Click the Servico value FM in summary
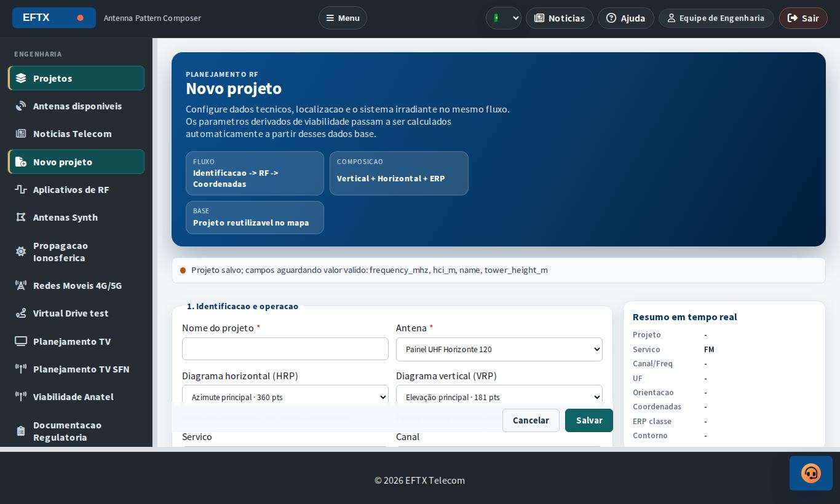This screenshot has height=504, width=840. click(709, 349)
